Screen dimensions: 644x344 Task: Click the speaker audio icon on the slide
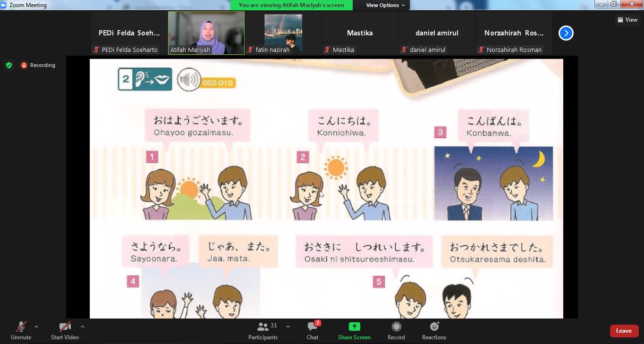pos(189,80)
